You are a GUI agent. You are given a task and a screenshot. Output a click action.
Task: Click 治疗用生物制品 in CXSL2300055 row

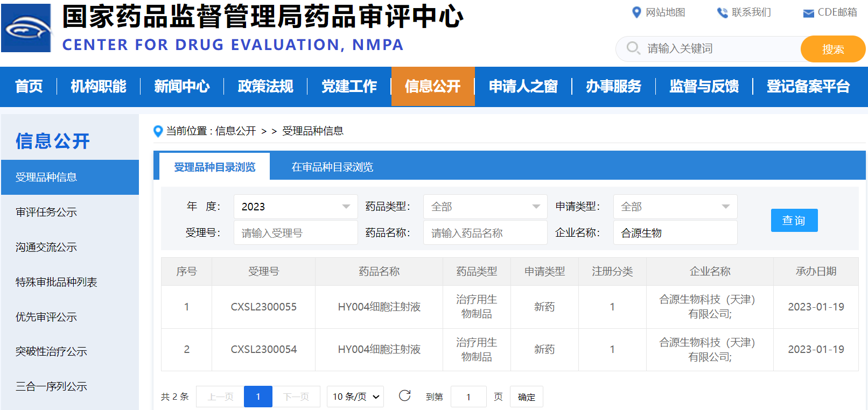[477, 307]
